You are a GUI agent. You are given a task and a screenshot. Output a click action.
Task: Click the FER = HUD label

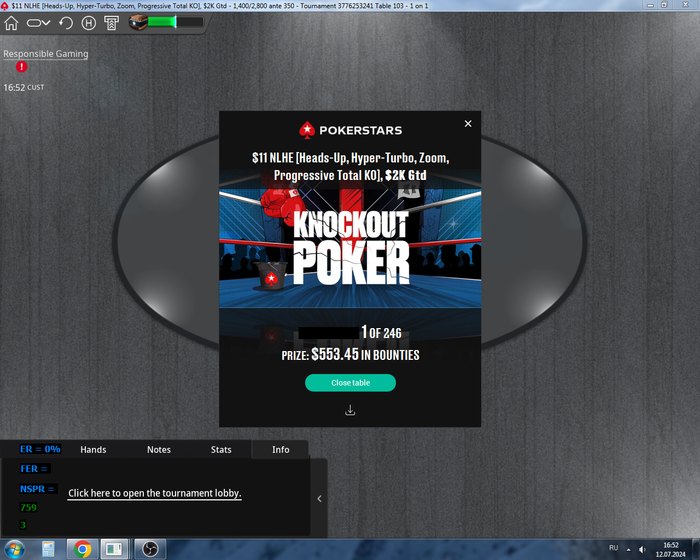[34, 469]
